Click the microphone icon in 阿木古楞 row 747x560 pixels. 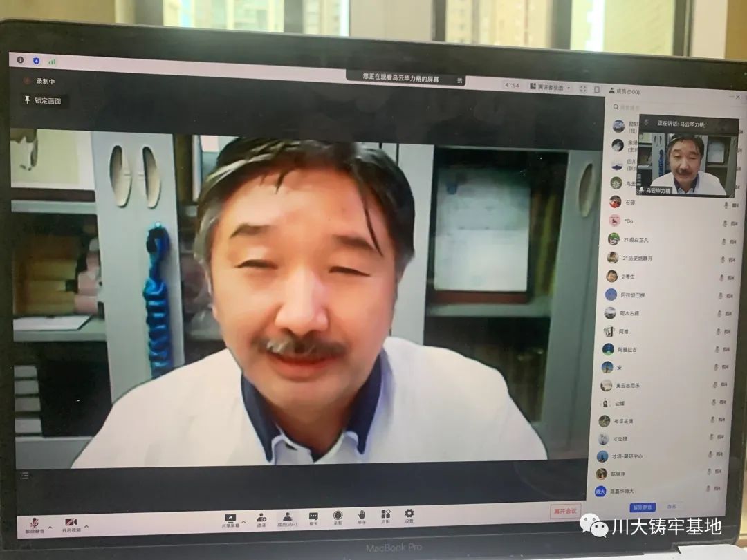[x=720, y=314]
